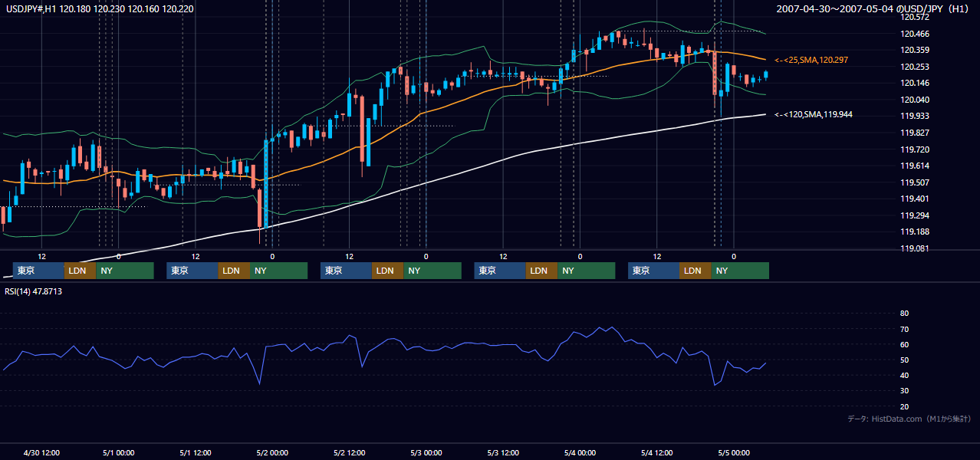Viewport: 980px width, 460px height.
Task: Click price axis label 119.294
Action: [x=916, y=215]
